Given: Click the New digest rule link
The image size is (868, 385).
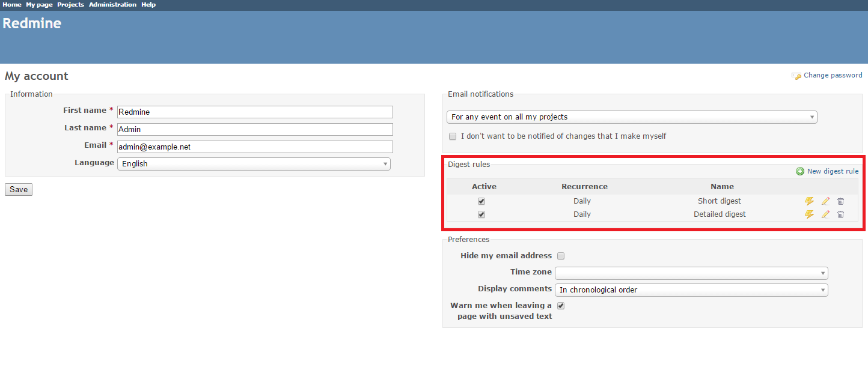Looking at the screenshot, I should (x=833, y=171).
